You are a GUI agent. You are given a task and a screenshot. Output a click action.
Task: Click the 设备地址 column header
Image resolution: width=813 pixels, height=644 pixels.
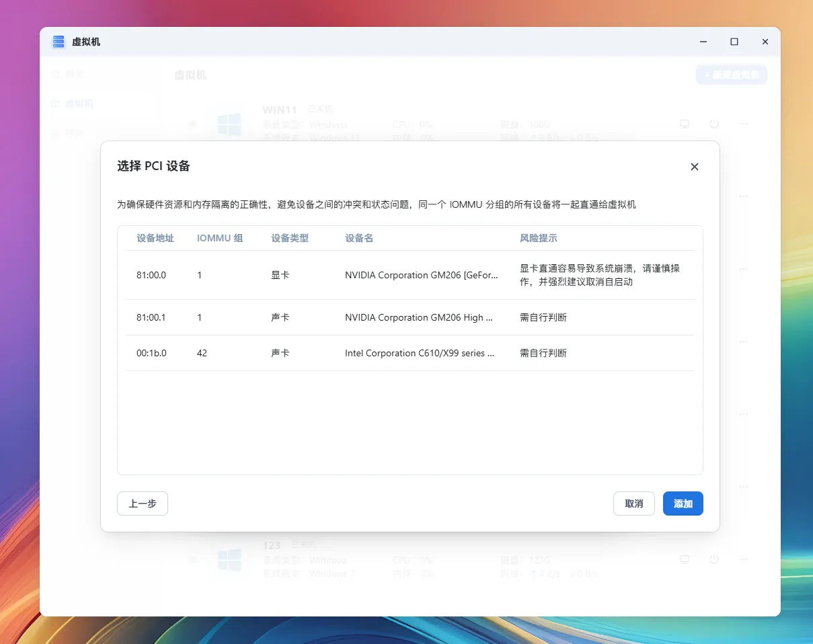coord(155,238)
